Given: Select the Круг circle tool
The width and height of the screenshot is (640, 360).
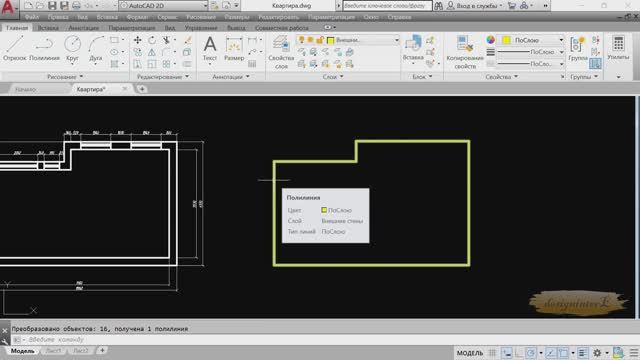Looking at the screenshot, I should [72, 48].
